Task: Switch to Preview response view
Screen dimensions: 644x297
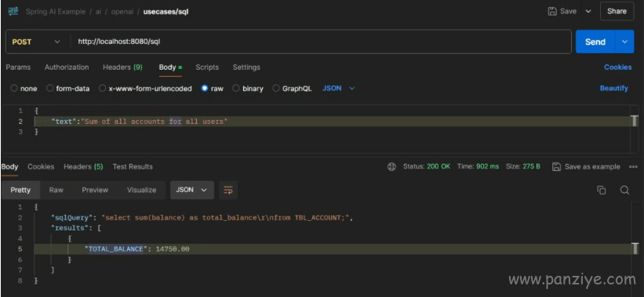Action: (x=95, y=190)
